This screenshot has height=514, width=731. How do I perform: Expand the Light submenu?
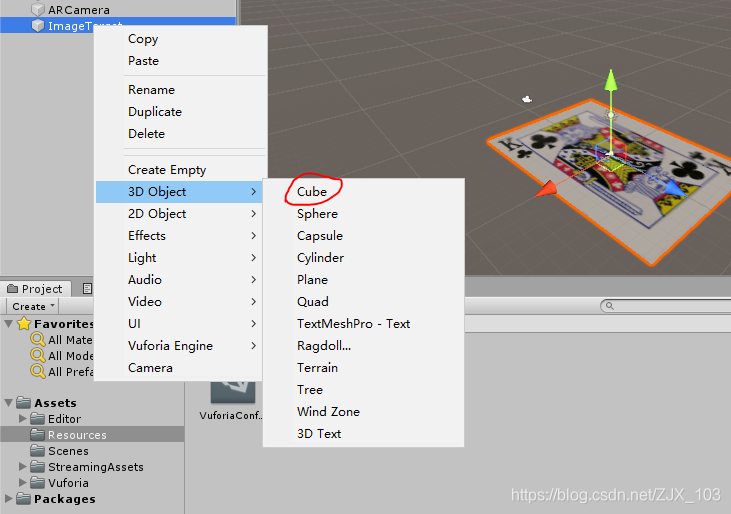click(179, 257)
